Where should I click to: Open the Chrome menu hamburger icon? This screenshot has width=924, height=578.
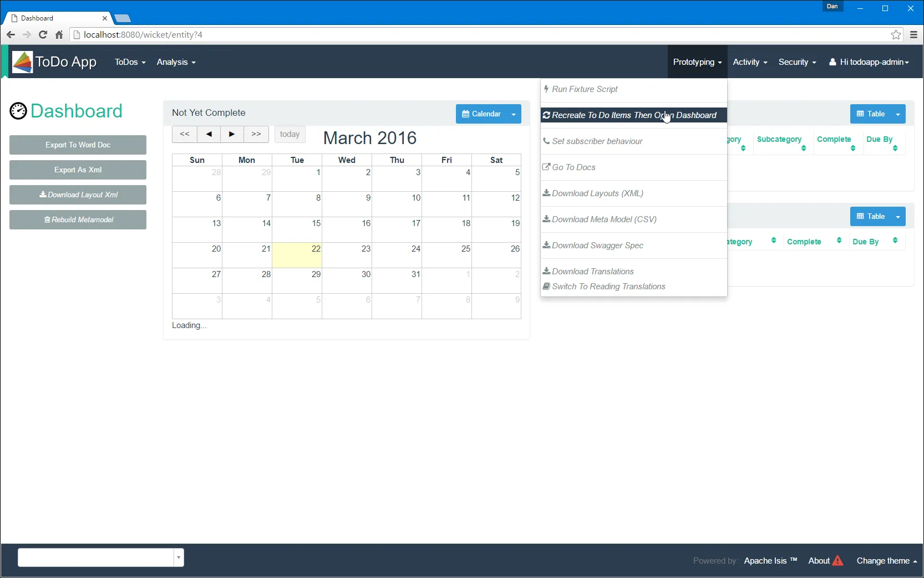tap(914, 34)
